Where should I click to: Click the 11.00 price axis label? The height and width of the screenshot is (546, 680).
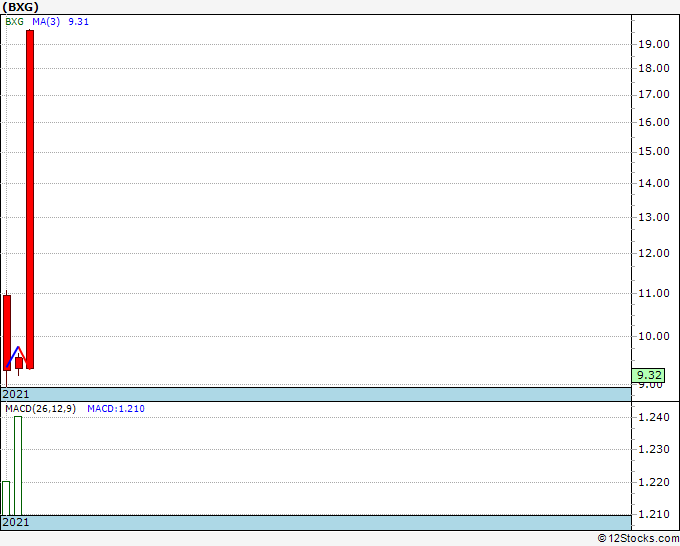click(x=654, y=294)
